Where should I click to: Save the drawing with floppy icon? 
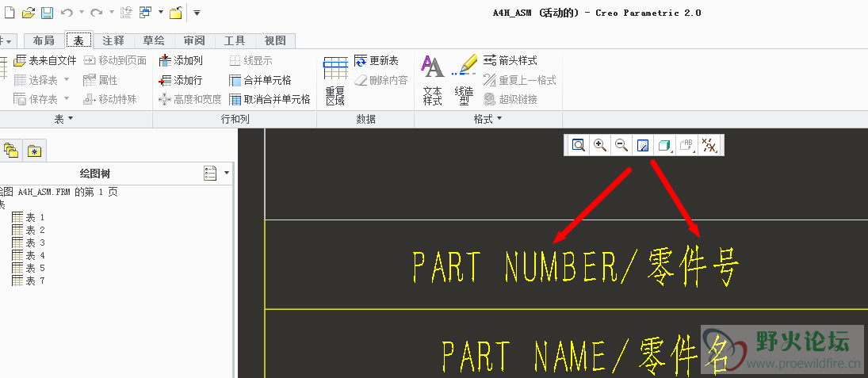click(x=47, y=12)
